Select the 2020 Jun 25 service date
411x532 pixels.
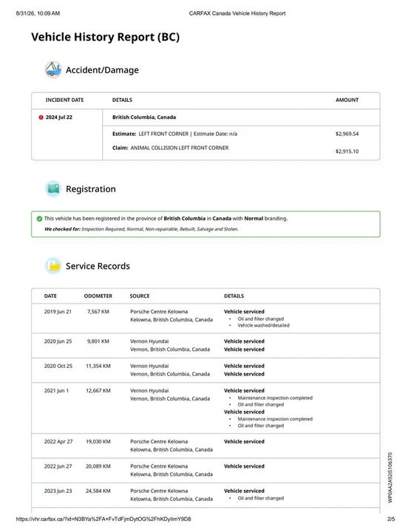tap(58, 341)
